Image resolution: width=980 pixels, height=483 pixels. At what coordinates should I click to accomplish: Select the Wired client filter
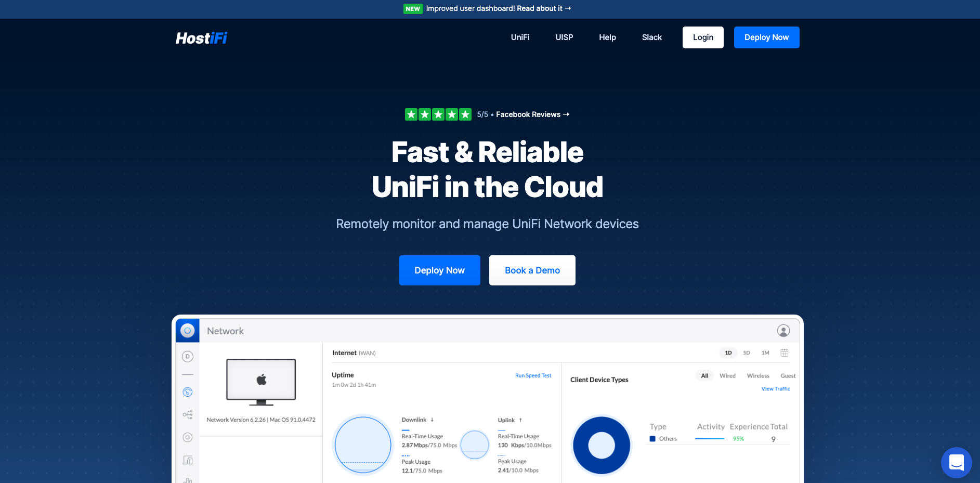727,376
